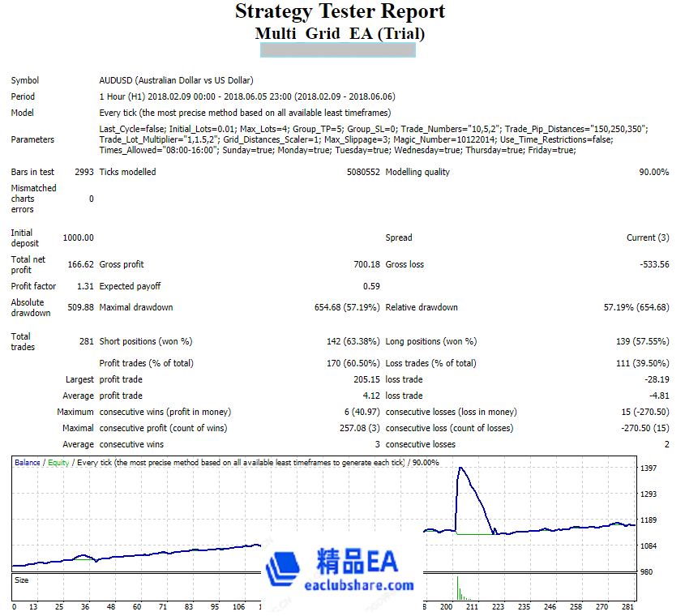Click the tallest green bar in Size panel
Image resolution: width=685 pixels, height=616 pixels.
pyautogui.click(x=457, y=588)
